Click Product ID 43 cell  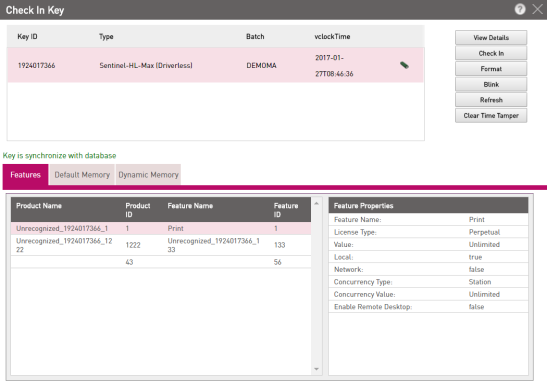tap(129, 262)
